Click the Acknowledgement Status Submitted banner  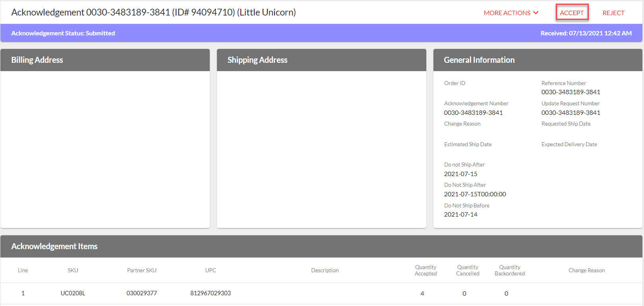tap(63, 33)
